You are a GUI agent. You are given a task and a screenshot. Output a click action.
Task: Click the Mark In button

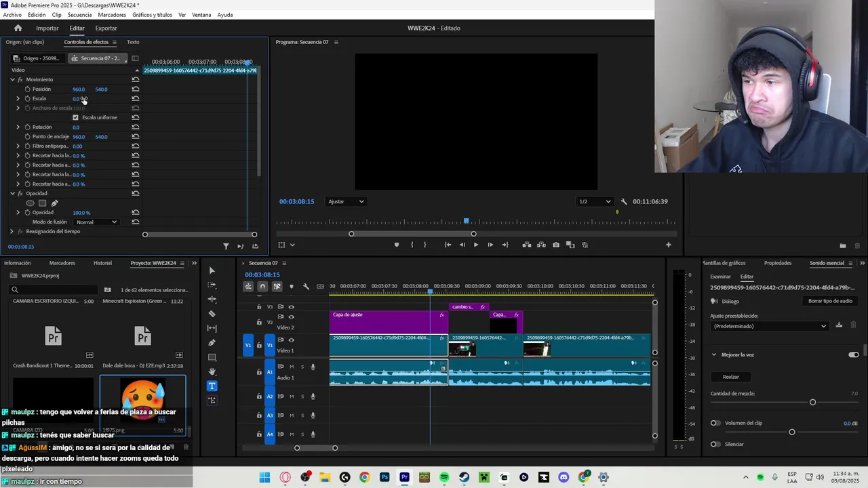(x=412, y=245)
